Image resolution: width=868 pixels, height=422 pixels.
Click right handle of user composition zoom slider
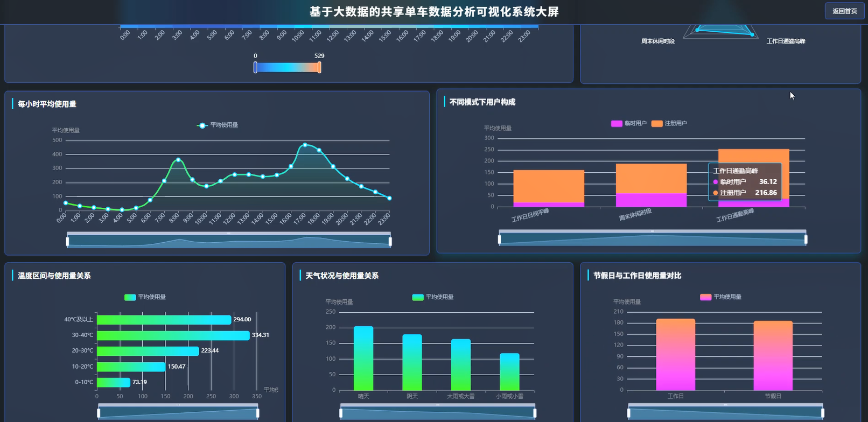[806, 240]
